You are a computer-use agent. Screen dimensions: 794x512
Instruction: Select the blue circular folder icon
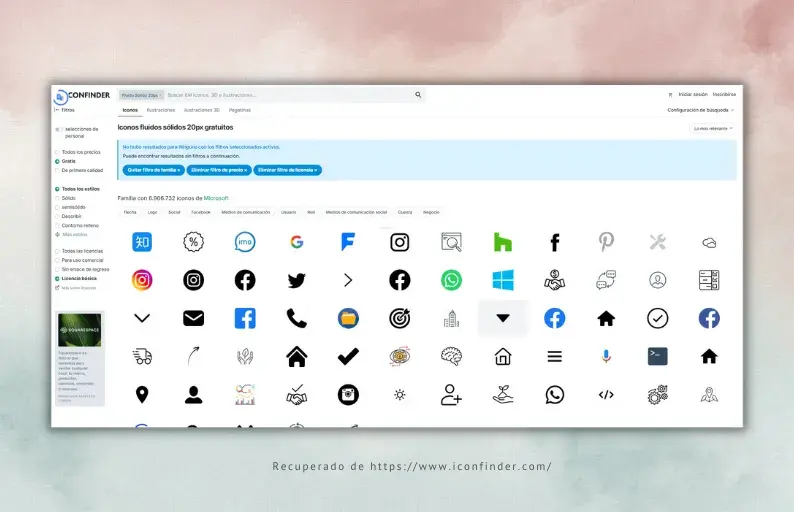tap(348, 319)
